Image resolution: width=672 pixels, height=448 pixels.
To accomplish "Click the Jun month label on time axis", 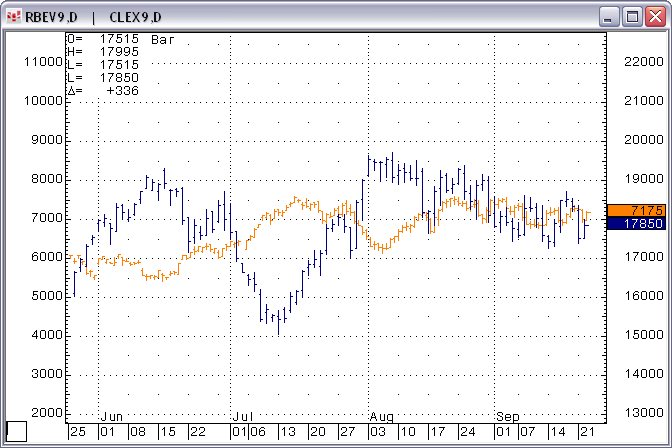I will click(112, 415).
